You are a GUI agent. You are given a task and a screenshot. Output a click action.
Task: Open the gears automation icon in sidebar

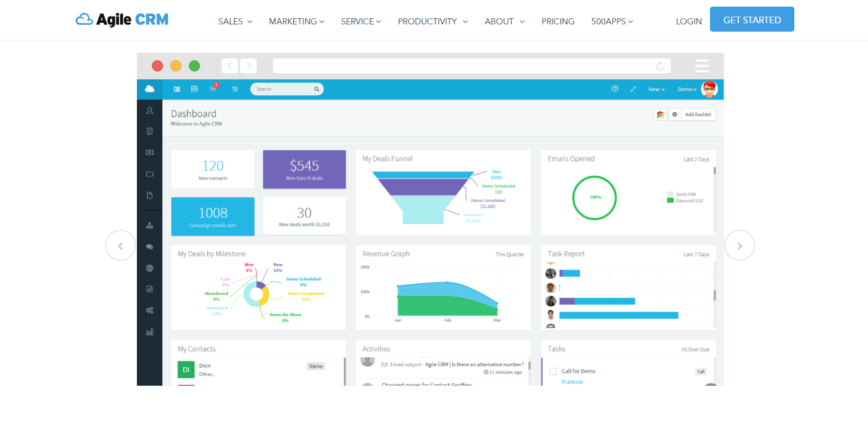(150, 310)
